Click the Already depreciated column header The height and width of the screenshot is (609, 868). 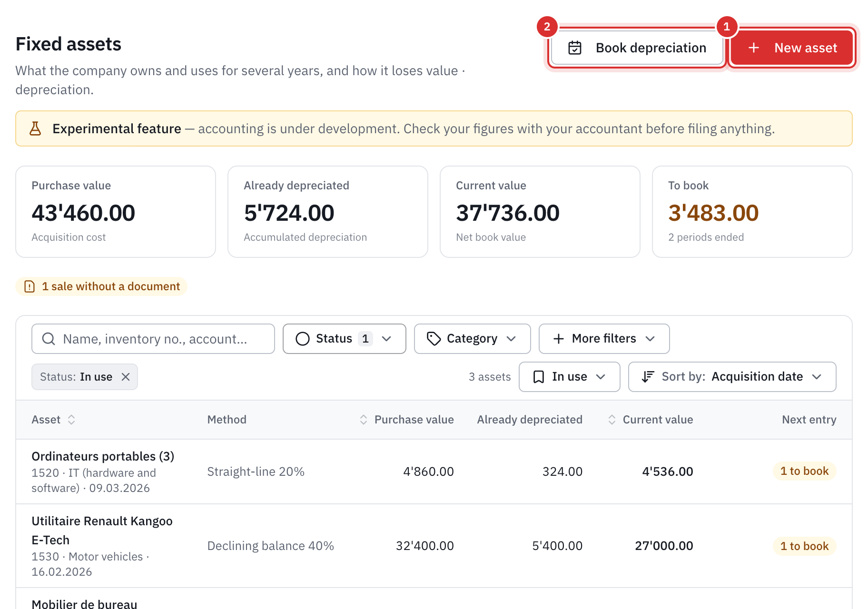tap(530, 420)
